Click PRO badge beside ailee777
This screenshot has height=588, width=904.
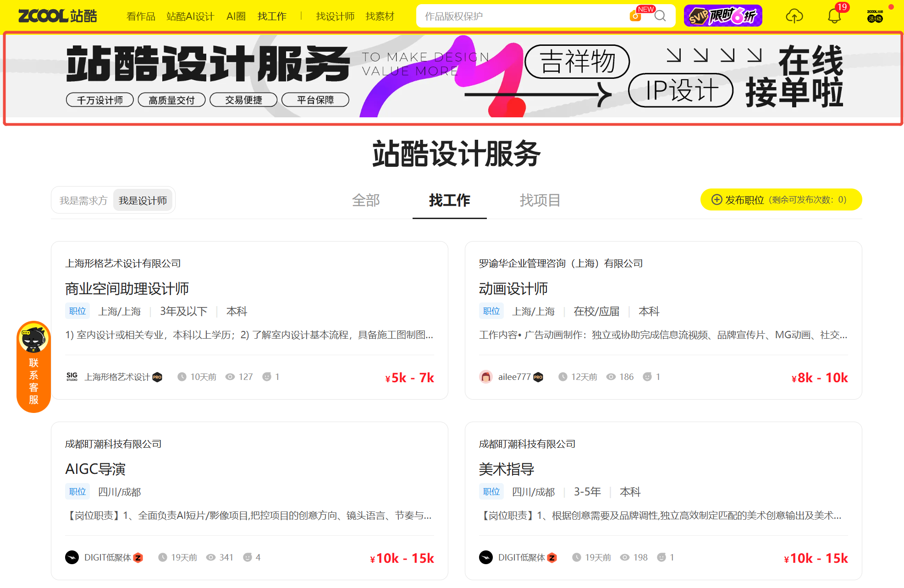tap(538, 377)
